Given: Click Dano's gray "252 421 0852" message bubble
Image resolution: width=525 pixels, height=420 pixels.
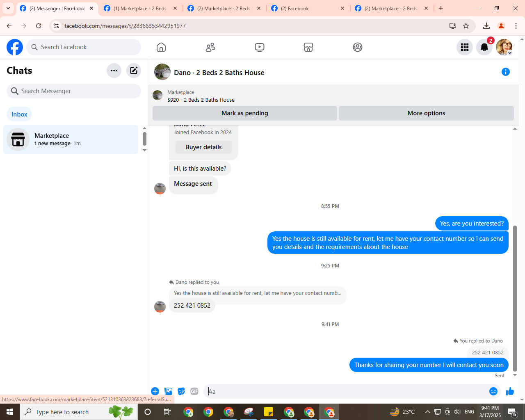Looking at the screenshot, I should coord(192,306).
